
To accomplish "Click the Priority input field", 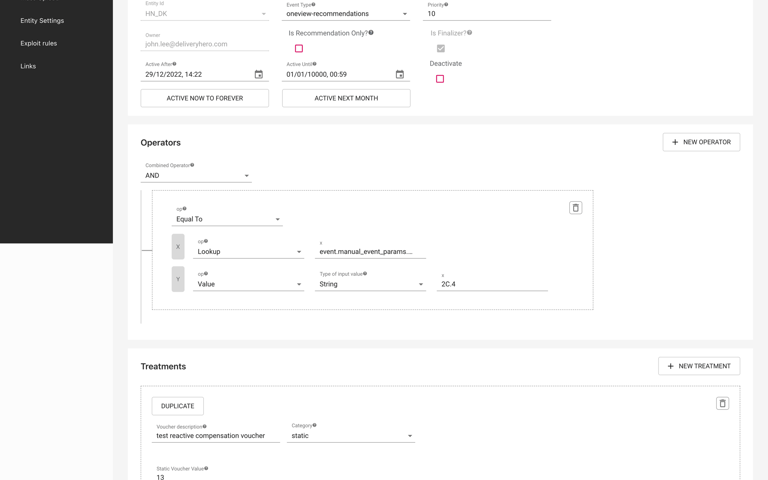I will click(488, 14).
